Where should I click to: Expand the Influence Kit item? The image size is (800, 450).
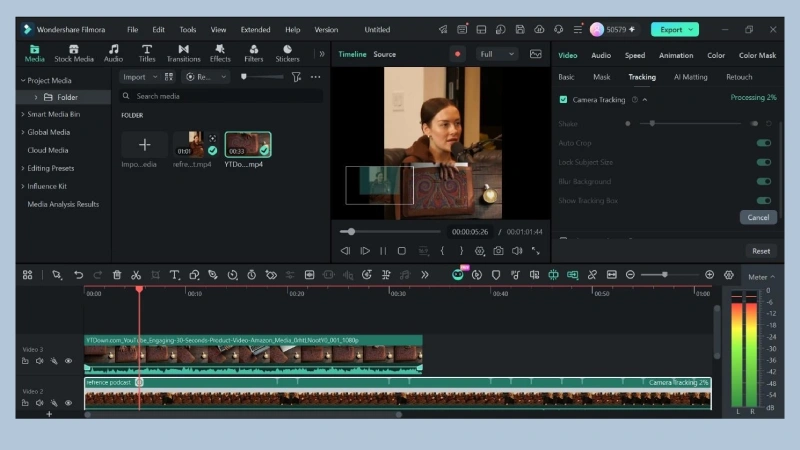[23, 186]
